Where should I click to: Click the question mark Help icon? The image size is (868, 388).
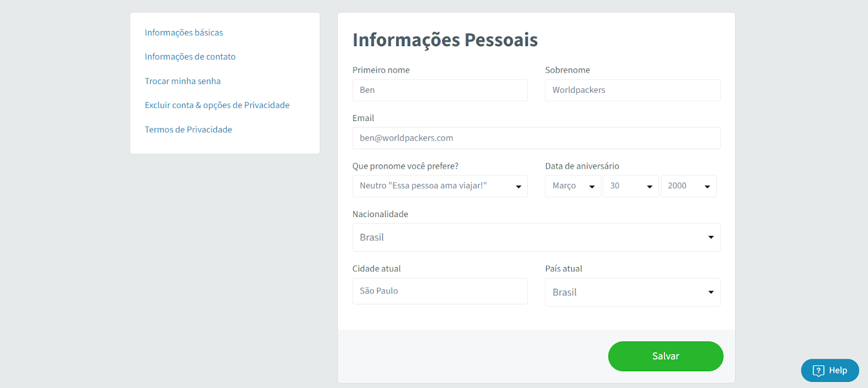818,371
